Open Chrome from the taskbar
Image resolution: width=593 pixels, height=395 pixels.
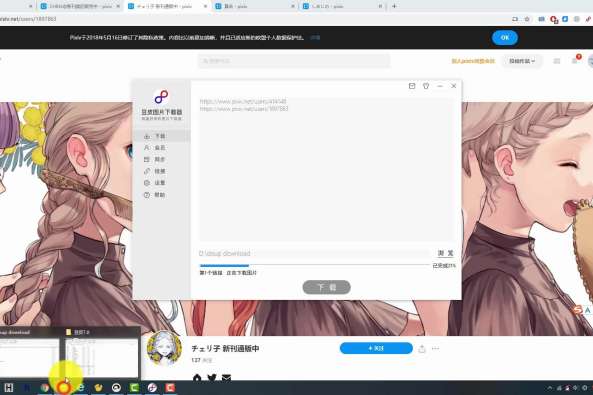45,387
